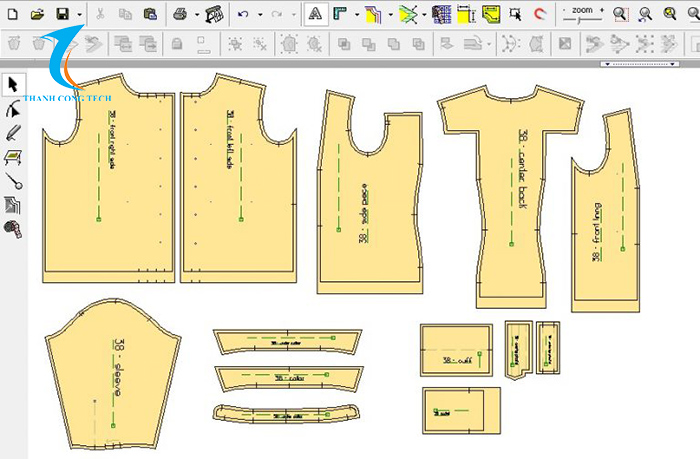
Task: Click the yellow piece line-measure icon
Action: [491, 14]
